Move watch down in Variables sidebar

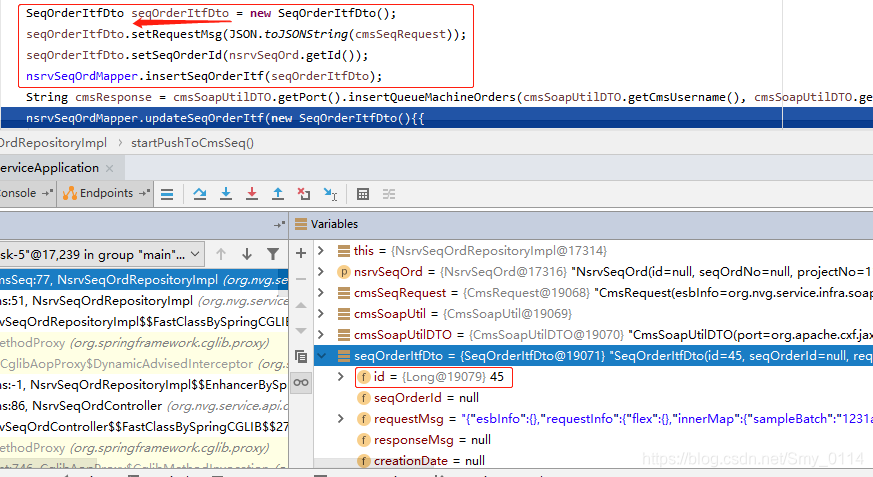point(301,331)
